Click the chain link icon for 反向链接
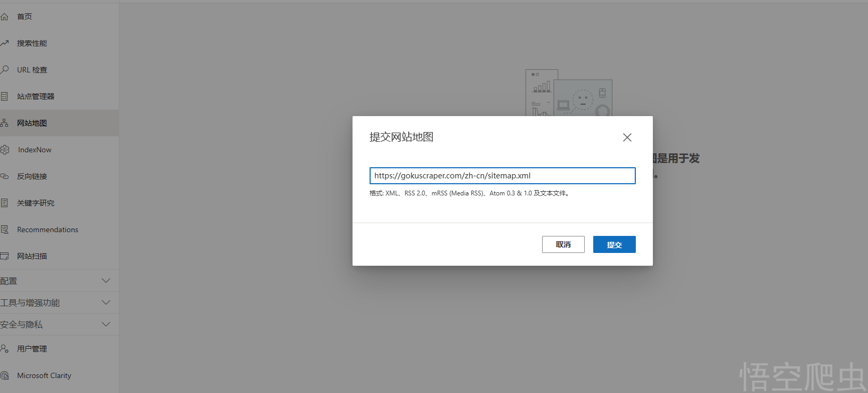Viewport: 868px width, 393px height. point(4,176)
